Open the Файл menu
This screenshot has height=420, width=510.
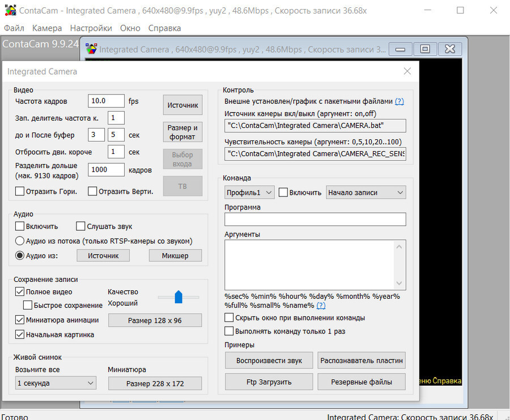(x=14, y=28)
